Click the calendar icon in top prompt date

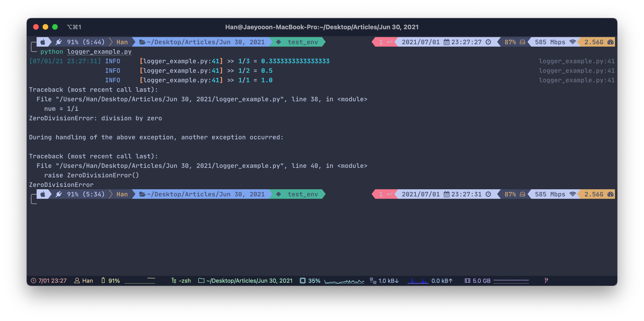click(x=447, y=42)
